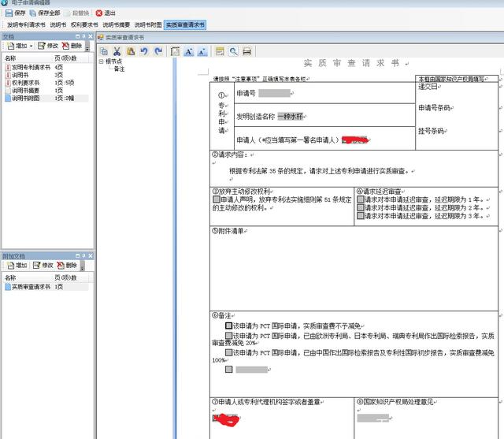
Task: Collapse the 根节点 tree node
Action: 101,61
